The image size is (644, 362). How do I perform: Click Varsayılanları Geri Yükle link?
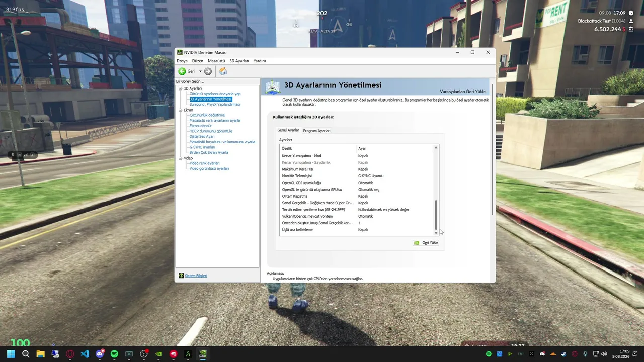tap(463, 92)
